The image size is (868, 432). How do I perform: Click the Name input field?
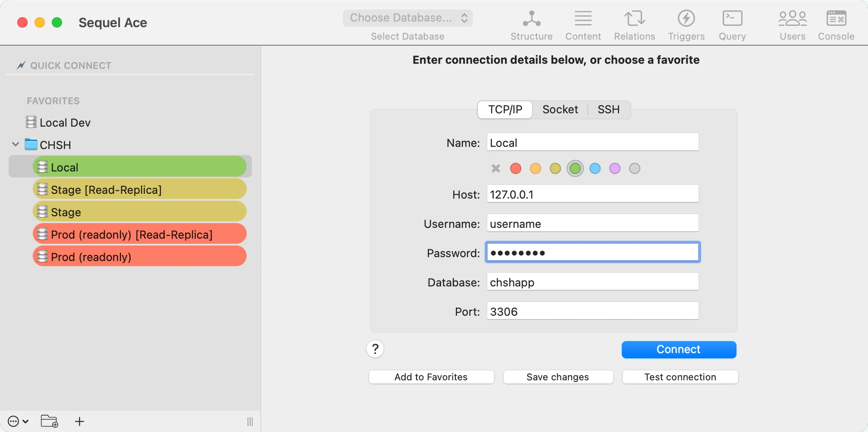coord(592,142)
